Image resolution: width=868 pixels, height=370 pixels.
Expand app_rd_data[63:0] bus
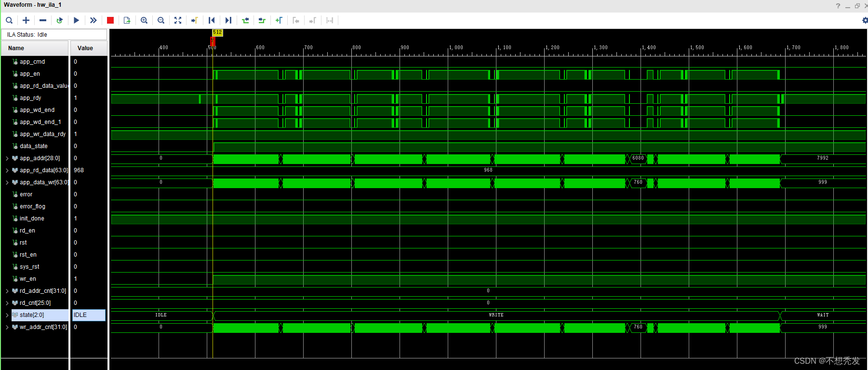point(7,170)
